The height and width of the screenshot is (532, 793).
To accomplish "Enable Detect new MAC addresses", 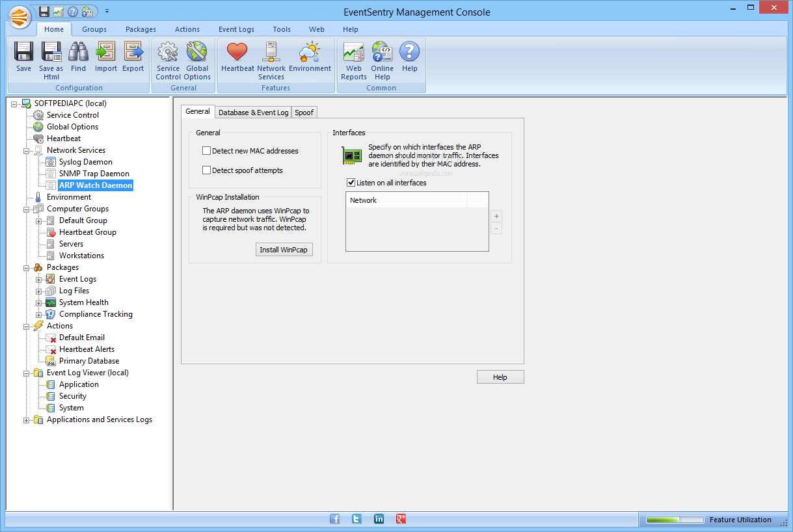I will [x=207, y=151].
